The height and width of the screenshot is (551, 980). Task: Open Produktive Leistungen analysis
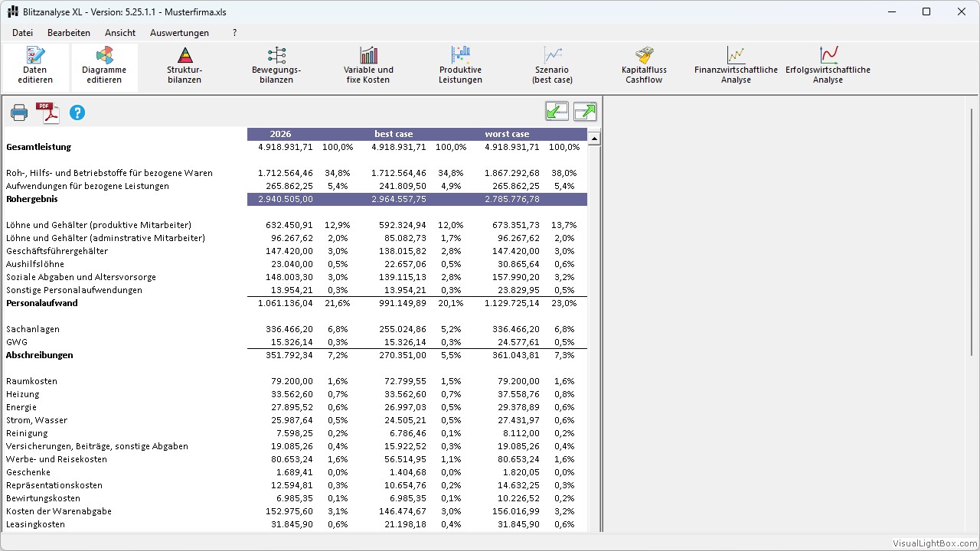460,66
